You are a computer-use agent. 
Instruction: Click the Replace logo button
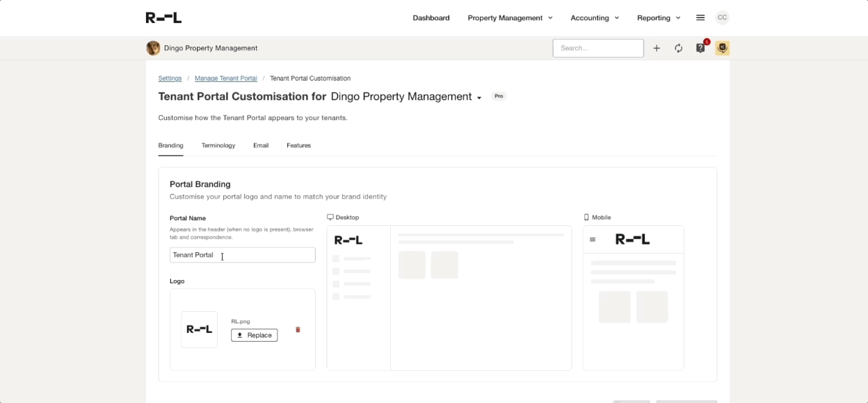tap(254, 335)
